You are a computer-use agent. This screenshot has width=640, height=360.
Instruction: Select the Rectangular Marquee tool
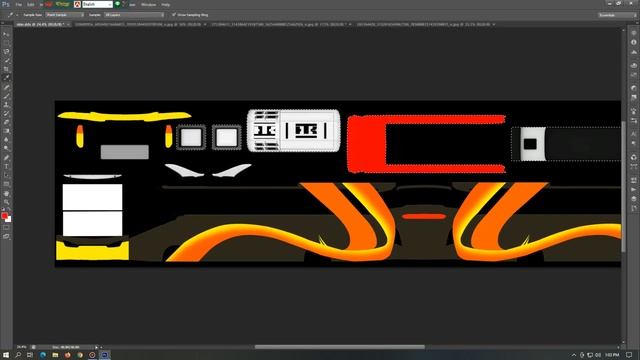point(6,43)
